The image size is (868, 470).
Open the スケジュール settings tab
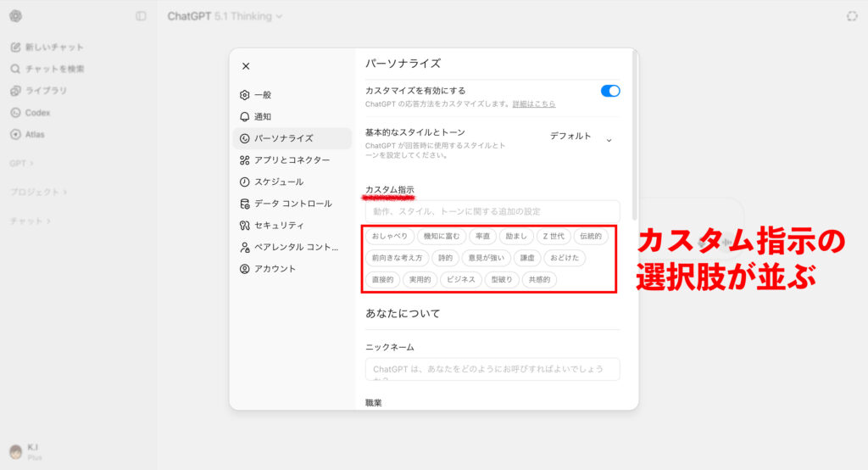292,182
